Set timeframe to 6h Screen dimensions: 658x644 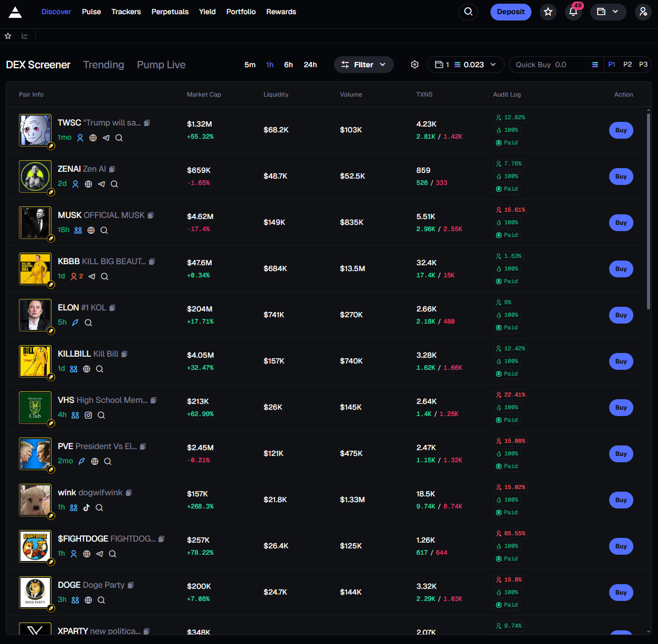coord(289,65)
